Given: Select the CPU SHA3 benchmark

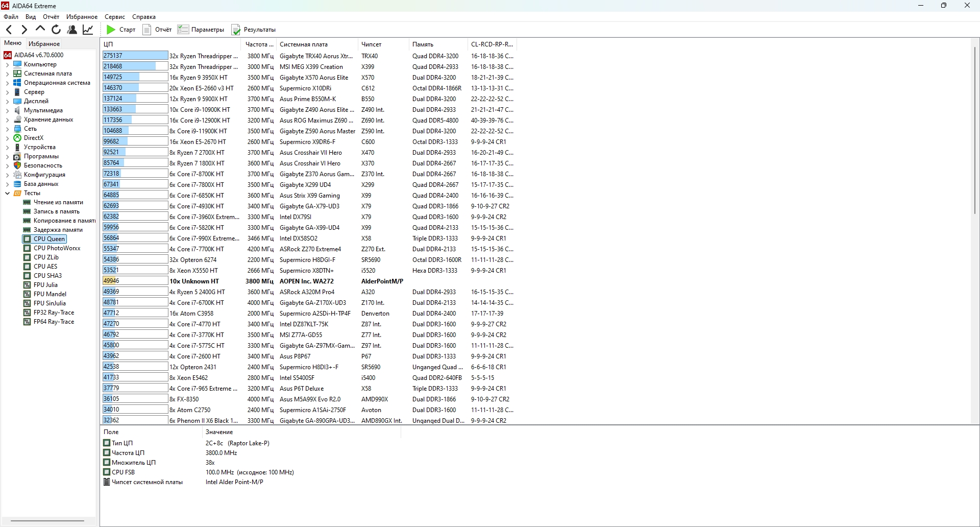Looking at the screenshot, I should 47,276.
